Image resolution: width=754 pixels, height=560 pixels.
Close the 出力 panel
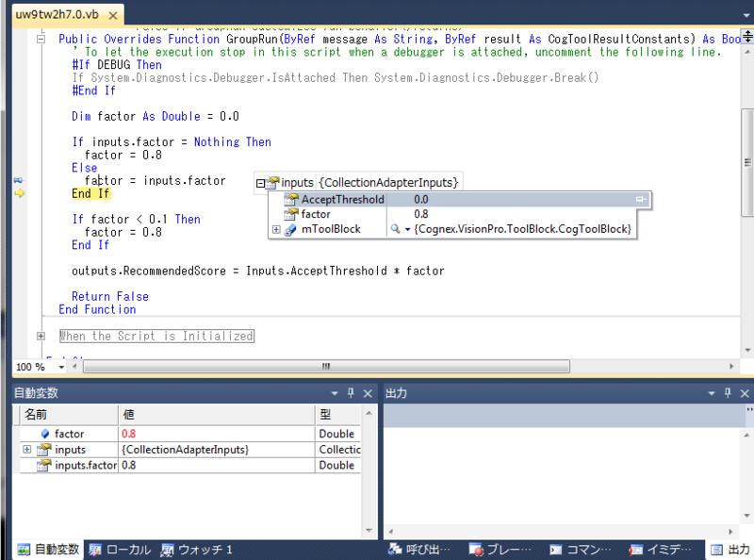coord(745,393)
